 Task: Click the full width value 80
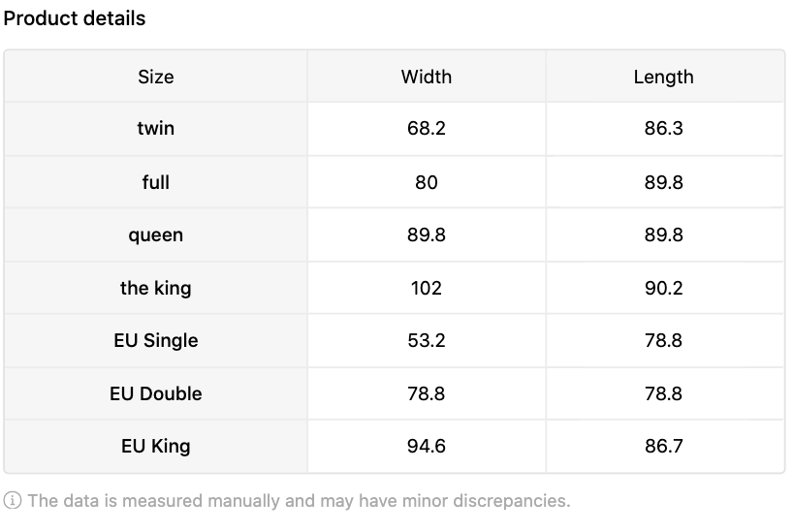point(427,182)
